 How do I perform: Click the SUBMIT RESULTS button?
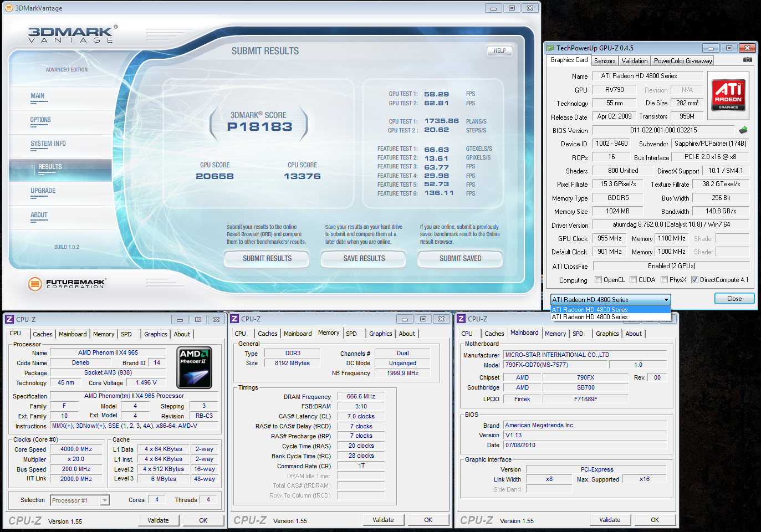point(267,258)
